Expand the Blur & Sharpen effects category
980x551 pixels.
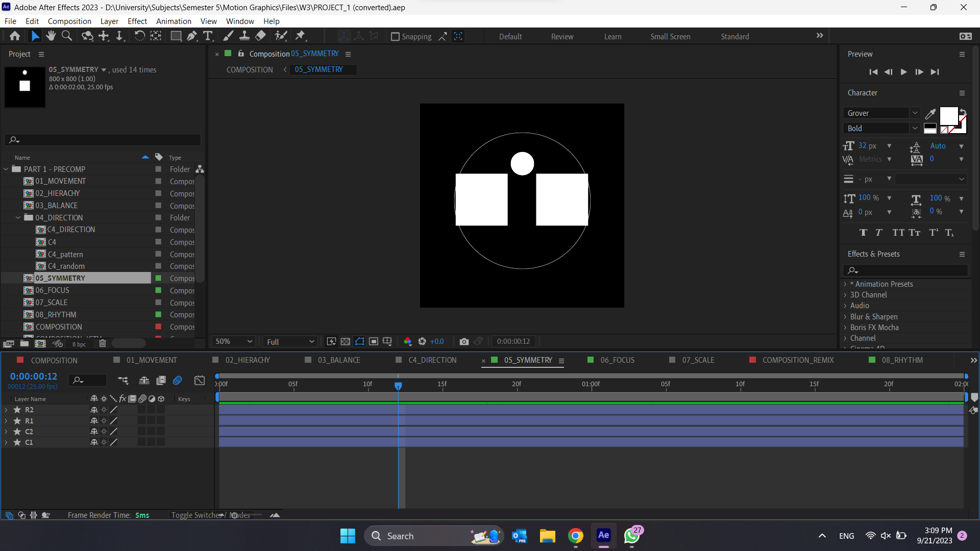(845, 317)
